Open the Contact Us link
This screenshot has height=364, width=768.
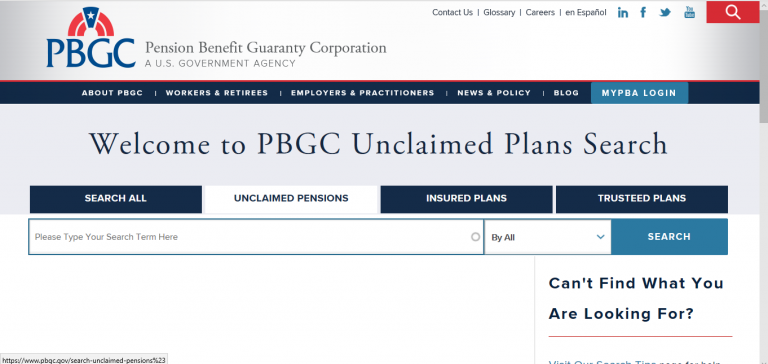(453, 13)
